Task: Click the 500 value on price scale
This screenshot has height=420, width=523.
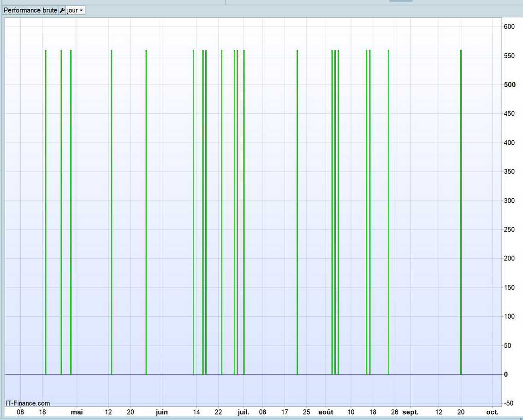Action: (509, 85)
